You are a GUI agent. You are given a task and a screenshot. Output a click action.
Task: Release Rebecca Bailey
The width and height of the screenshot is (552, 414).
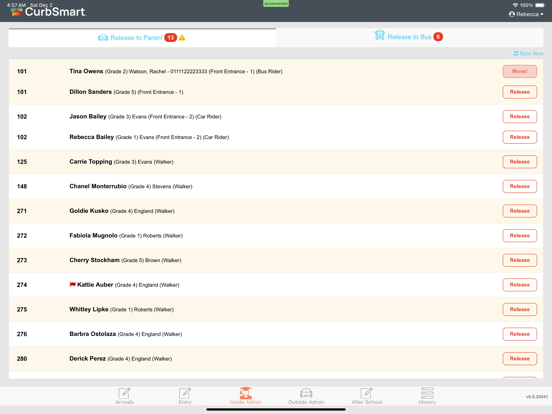(520, 137)
